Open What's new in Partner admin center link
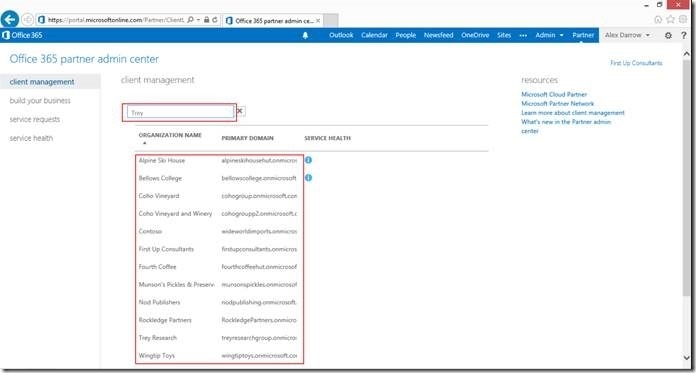The image size is (696, 373). [566, 126]
